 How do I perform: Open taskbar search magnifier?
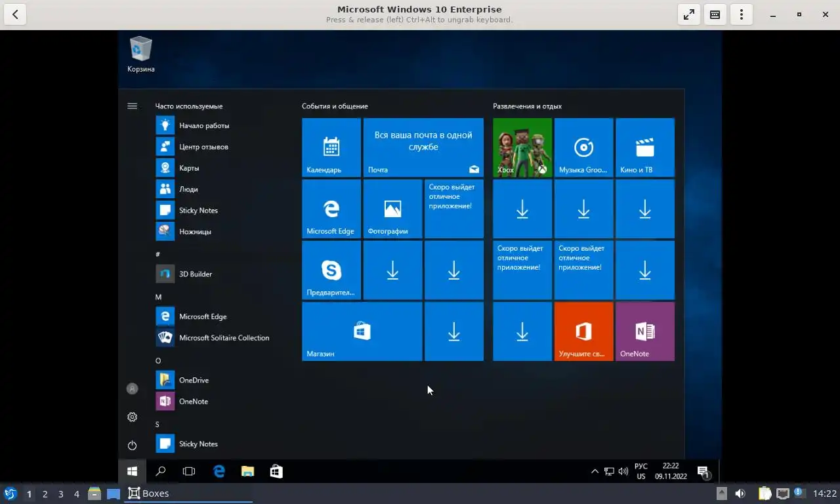click(x=160, y=471)
